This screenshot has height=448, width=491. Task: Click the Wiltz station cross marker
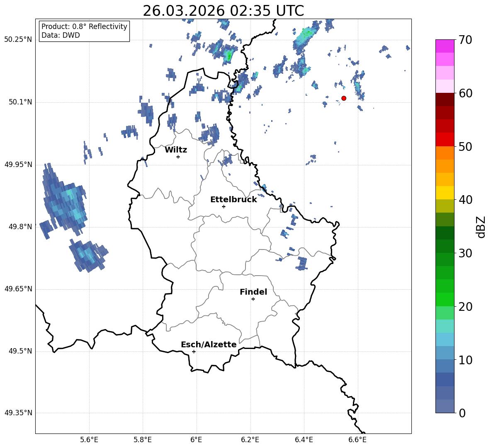pos(178,157)
